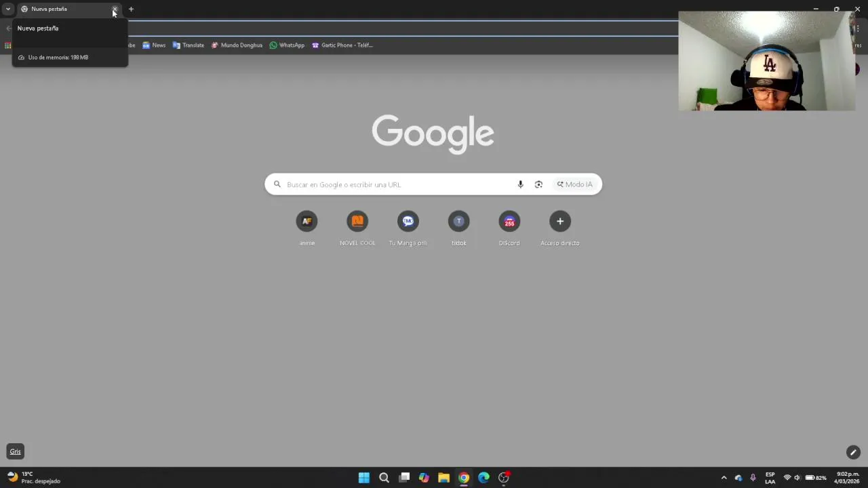868x488 pixels.
Task: Open the volume speaker tray icon
Action: (x=797, y=478)
